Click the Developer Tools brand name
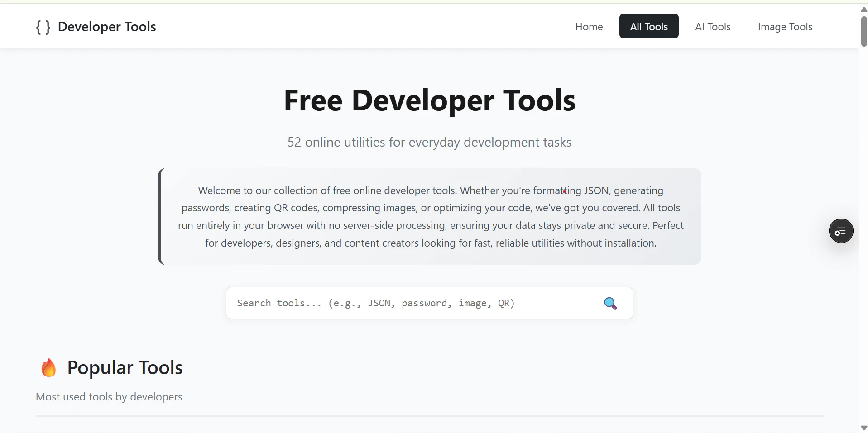Screen dimensions: 868x433 [x=107, y=27]
